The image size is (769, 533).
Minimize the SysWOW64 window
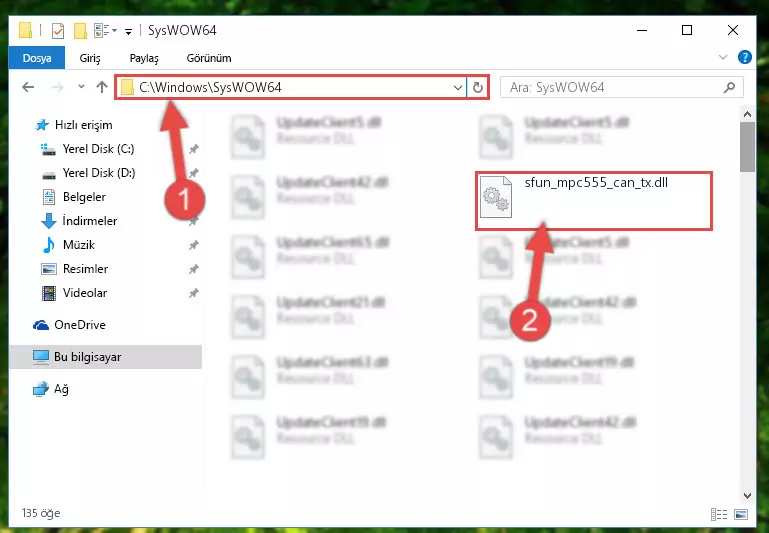pyautogui.click(x=641, y=30)
